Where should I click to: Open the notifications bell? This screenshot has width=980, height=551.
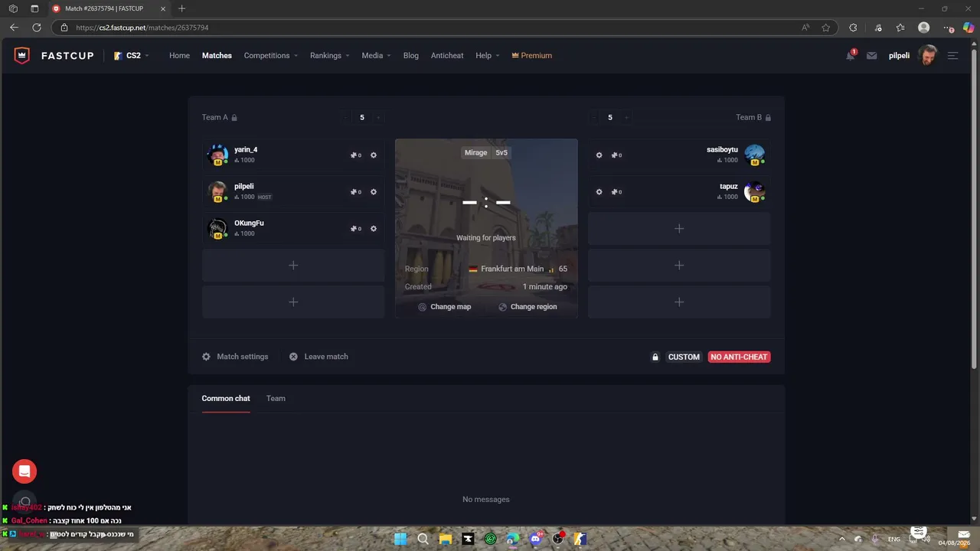(850, 55)
